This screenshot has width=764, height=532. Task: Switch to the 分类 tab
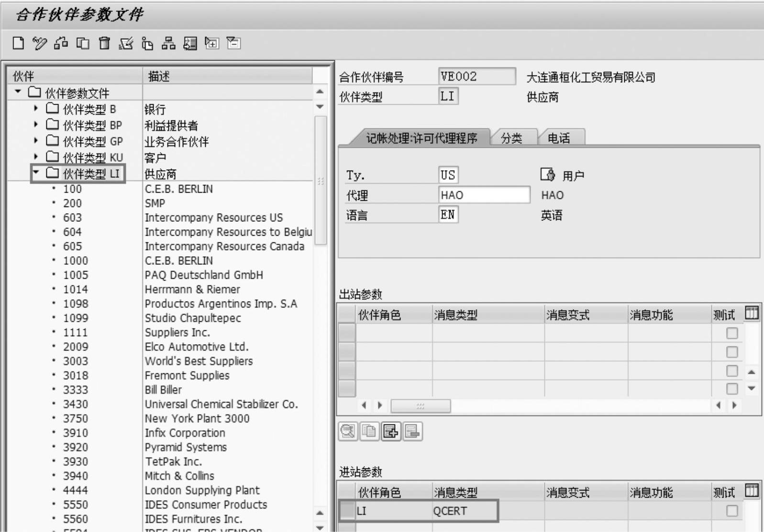[511, 138]
